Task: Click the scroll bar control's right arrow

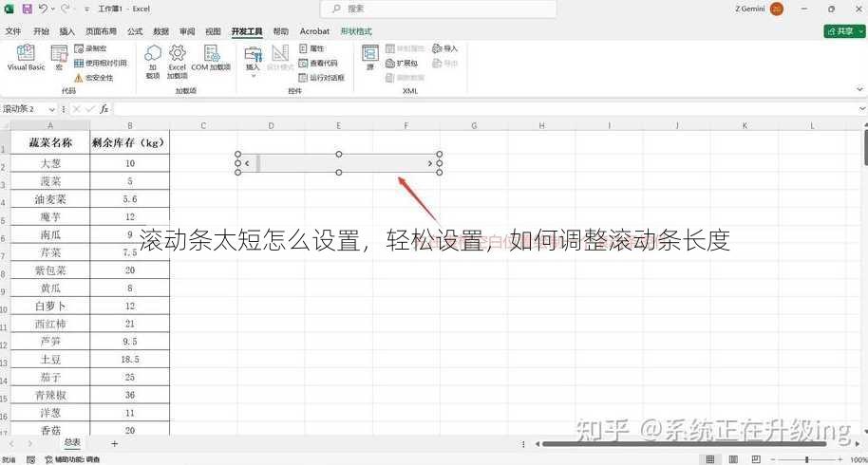Action: 429,163
